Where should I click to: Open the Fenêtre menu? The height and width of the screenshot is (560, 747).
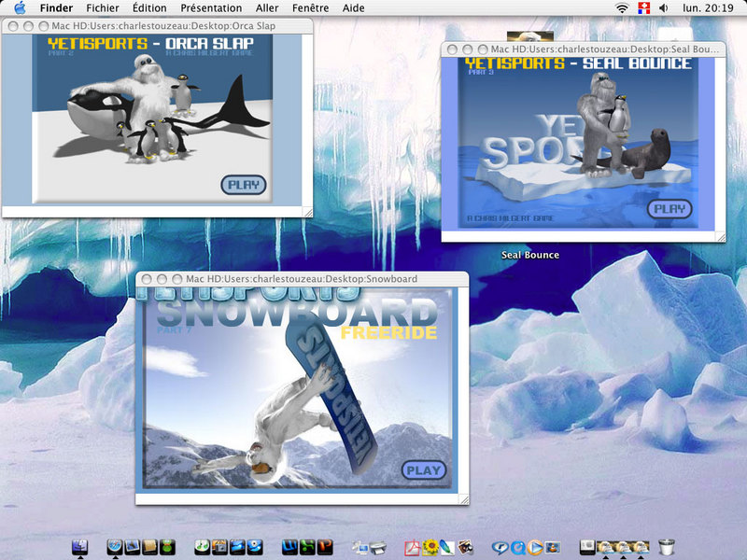[x=310, y=8]
